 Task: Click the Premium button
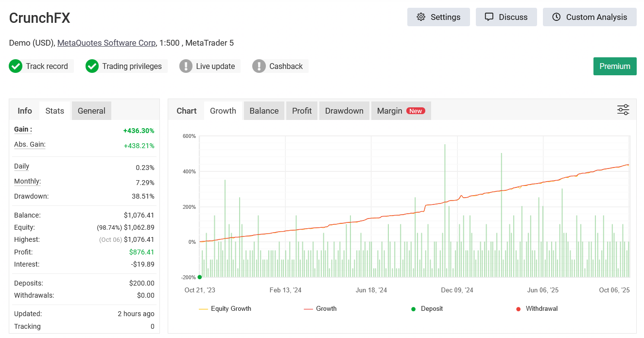click(x=615, y=66)
